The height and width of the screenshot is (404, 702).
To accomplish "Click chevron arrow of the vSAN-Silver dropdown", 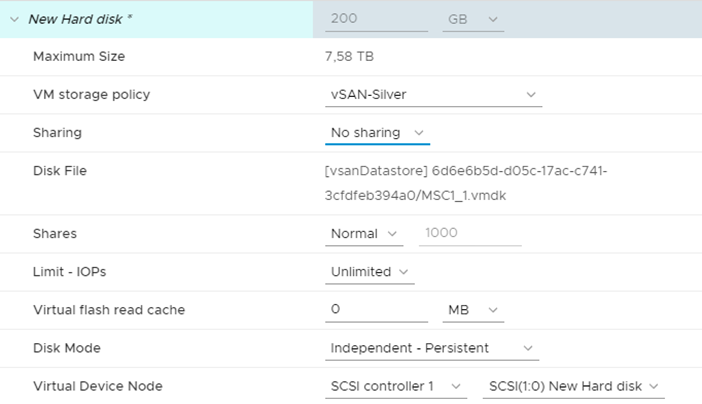I will pyautogui.click(x=531, y=95).
